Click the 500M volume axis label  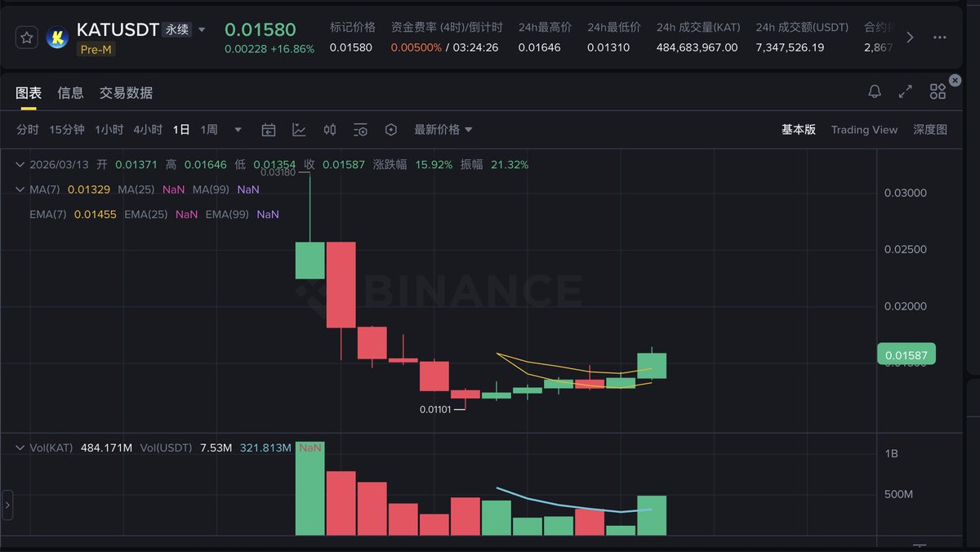[898, 494]
